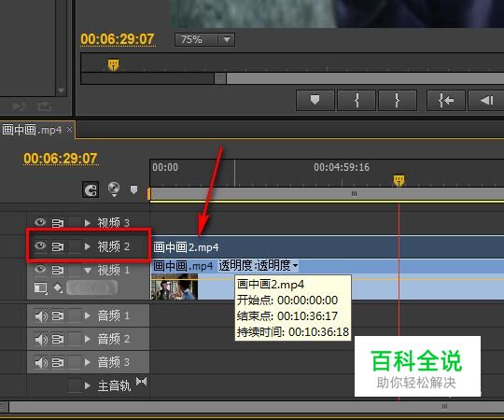Hide the 视频 2 track eye toggle
504x420 pixels.
(40, 246)
